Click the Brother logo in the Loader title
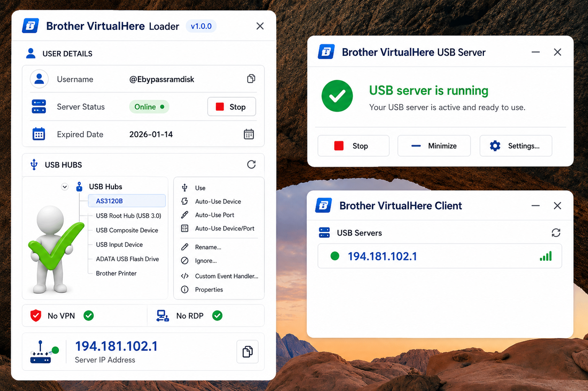The height and width of the screenshot is (391, 588). pyautogui.click(x=31, y=26)
